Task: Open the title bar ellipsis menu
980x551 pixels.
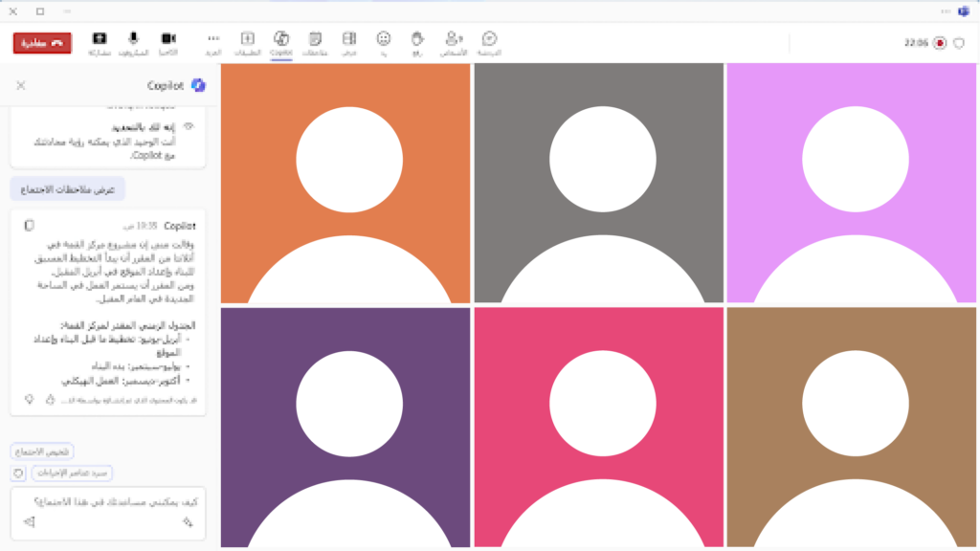Action: tap(945, 11)
